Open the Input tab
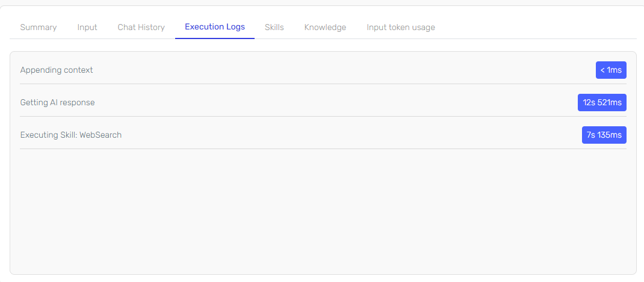Viewport: 644px width, 282px height. (87, 28)
